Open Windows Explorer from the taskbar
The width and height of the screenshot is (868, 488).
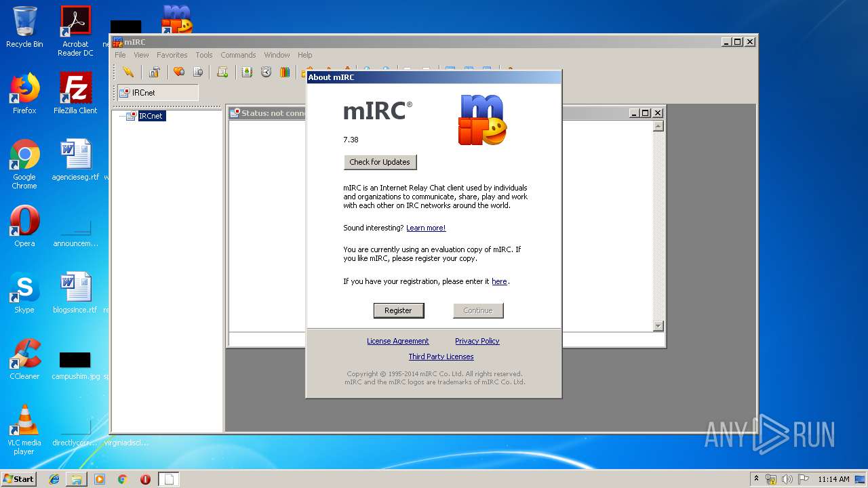point(77,479)
